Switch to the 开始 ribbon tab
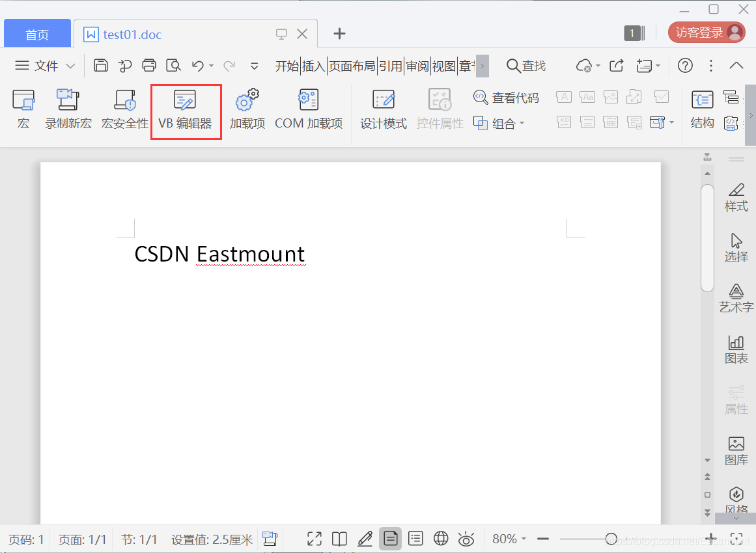 tap(287, 66)
